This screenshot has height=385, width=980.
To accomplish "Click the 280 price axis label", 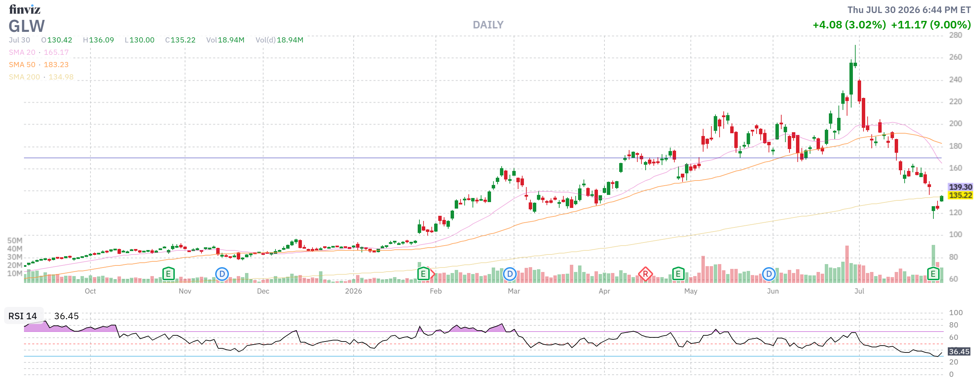I will point(955,35).
